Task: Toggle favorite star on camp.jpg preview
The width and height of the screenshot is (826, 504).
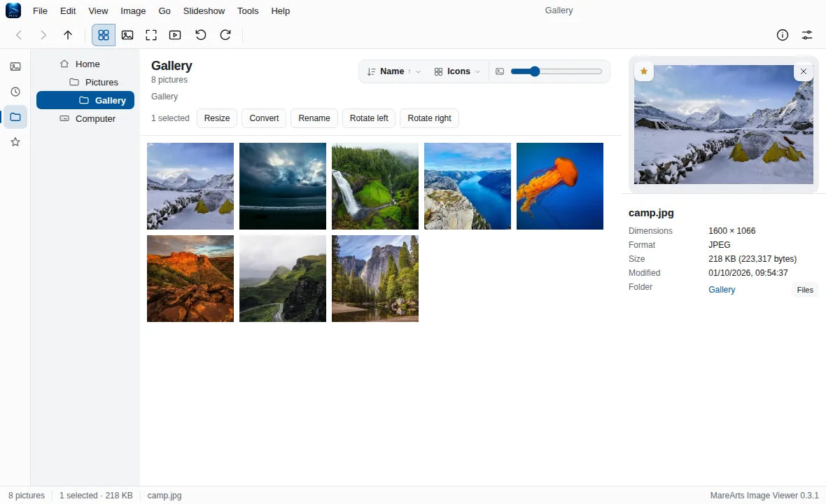Action: click(644, 71)
